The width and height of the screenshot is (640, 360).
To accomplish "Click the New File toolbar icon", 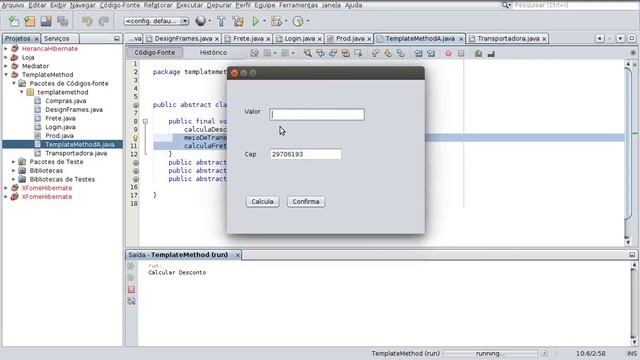I will (13, 21).
